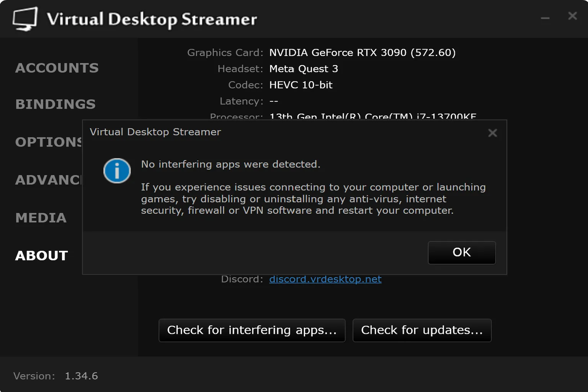Open the MEDIA section
The height and width of the screenshot is (392, 588).
click(40, 218)
